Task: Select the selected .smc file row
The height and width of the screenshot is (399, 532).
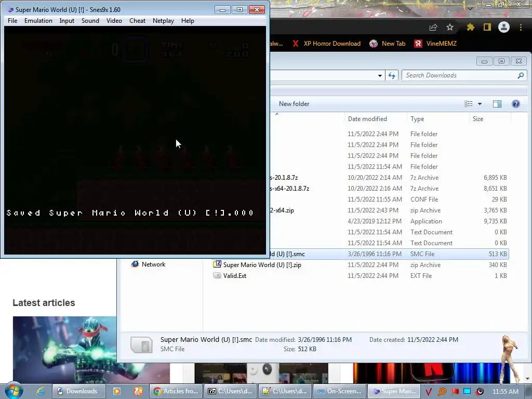Action: coord(390,254)
